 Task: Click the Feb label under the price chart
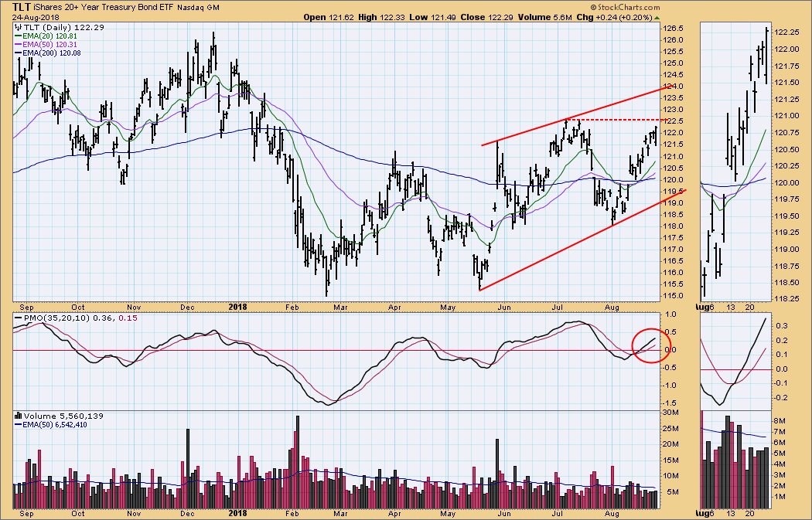[292, 308]
